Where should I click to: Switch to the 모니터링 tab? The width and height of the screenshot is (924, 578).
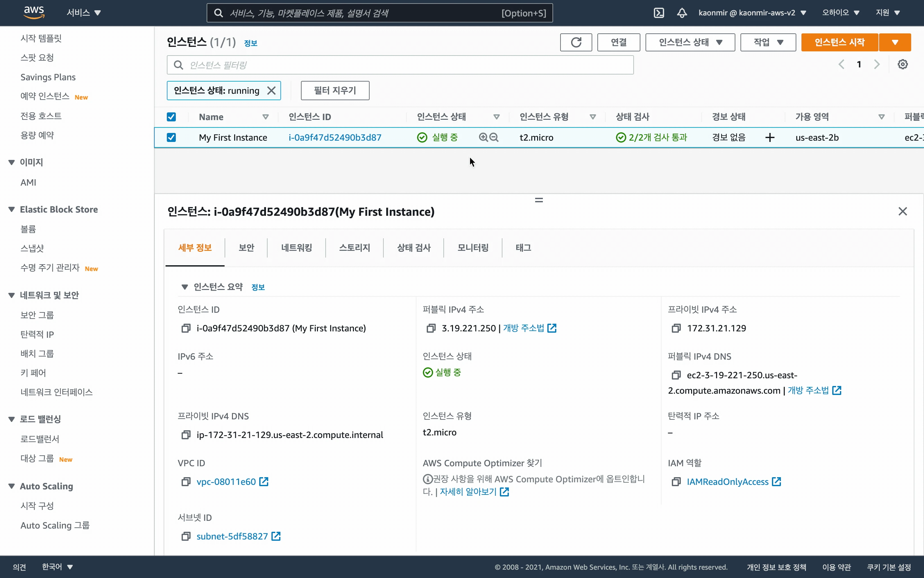pos(473,248)
